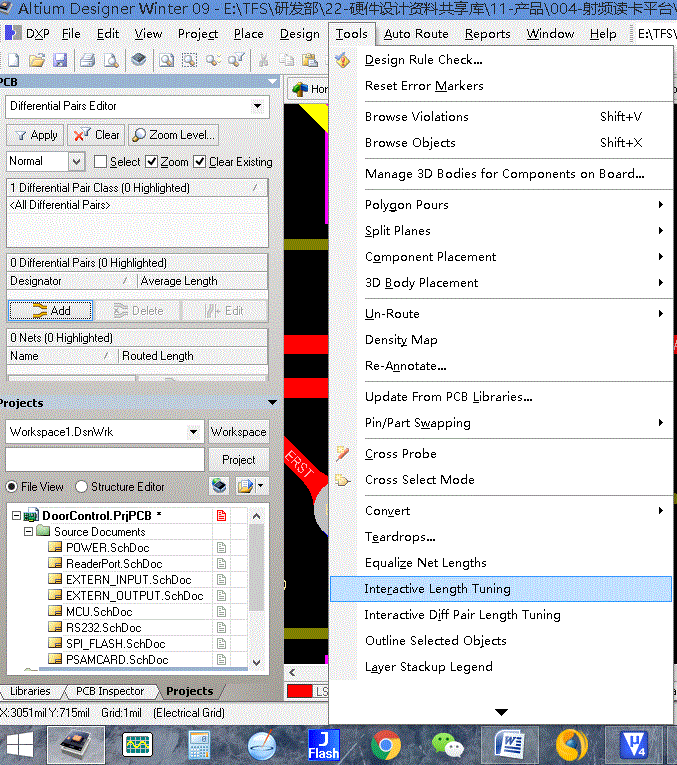Switch to the Libraries tab
Screen dimensions: 677x765
(30, 691)
